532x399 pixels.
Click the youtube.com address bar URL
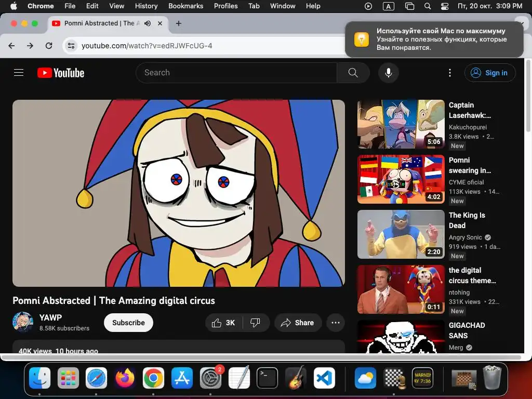click(x=147, y=46)
